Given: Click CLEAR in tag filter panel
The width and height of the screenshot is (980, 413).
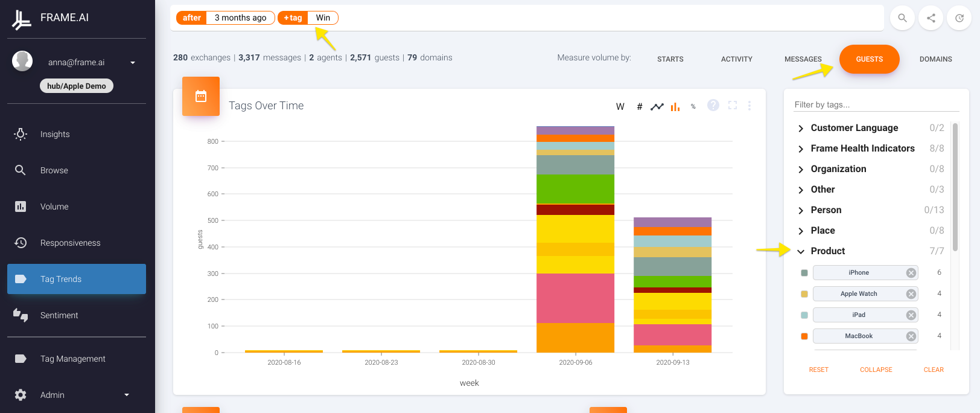Looking at the screenshot, I should 934,370.
